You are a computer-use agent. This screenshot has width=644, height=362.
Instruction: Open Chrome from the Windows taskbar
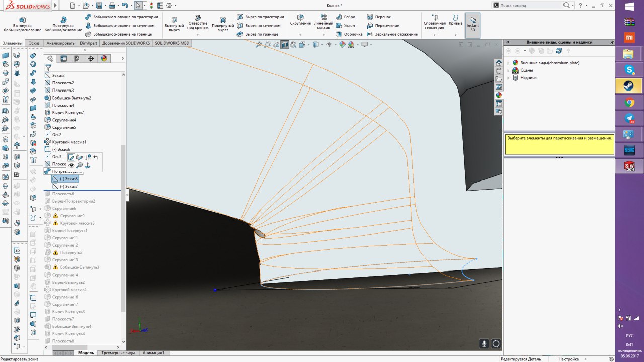pyautogui.click(x=629, y=102)
